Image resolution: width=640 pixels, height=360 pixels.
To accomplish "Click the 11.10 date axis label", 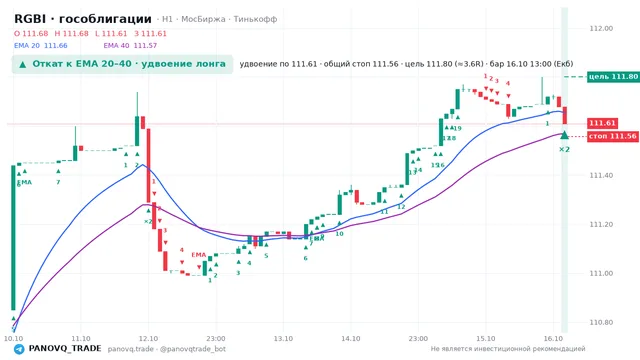I will [x=81, y=339].
